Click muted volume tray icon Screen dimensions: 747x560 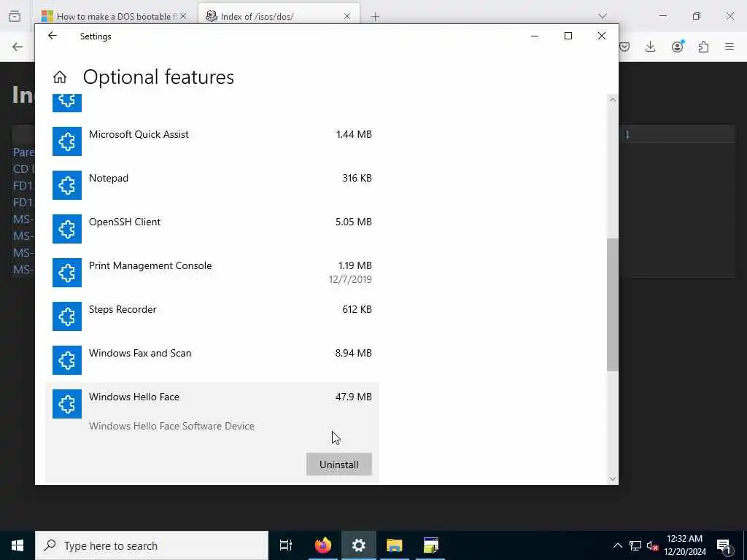pyautogui.click(x=652, y=545)
